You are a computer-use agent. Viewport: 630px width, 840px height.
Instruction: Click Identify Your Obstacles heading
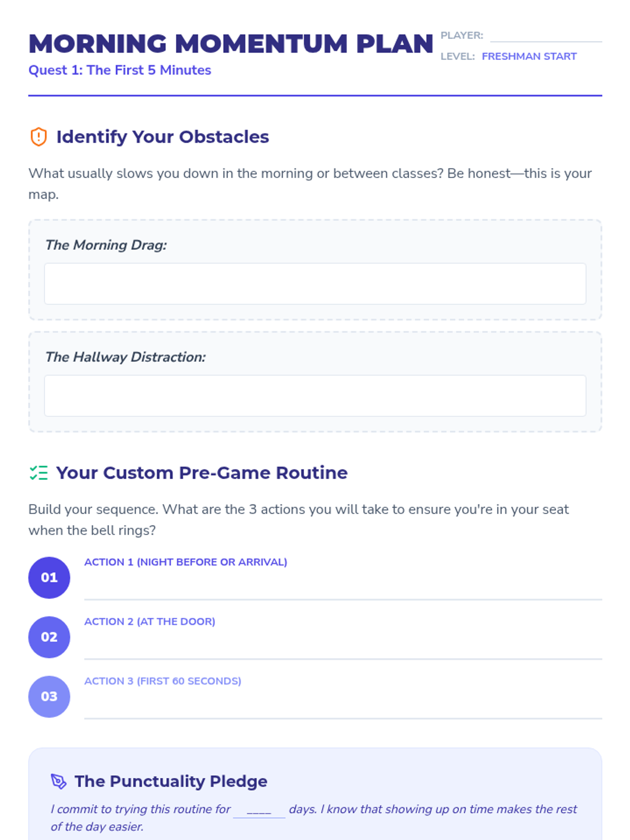[x=162, y=137]
